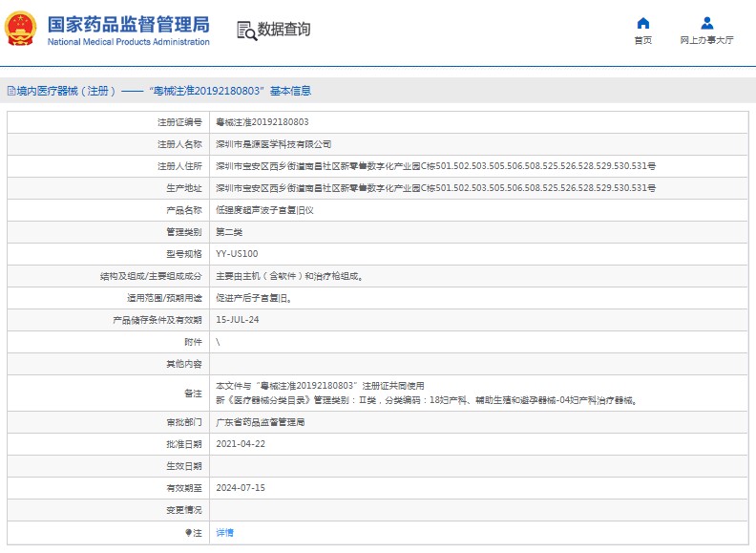The height and width of the screenshot is (553, 756).
Task: Select the 15-JUL-24 value
Action: tap(238, 319)
